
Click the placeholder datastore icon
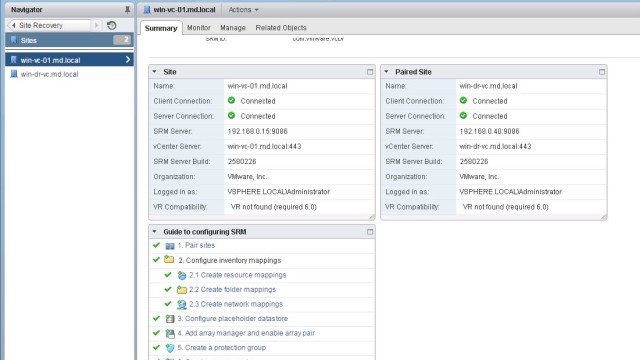[x=170, y=319]
